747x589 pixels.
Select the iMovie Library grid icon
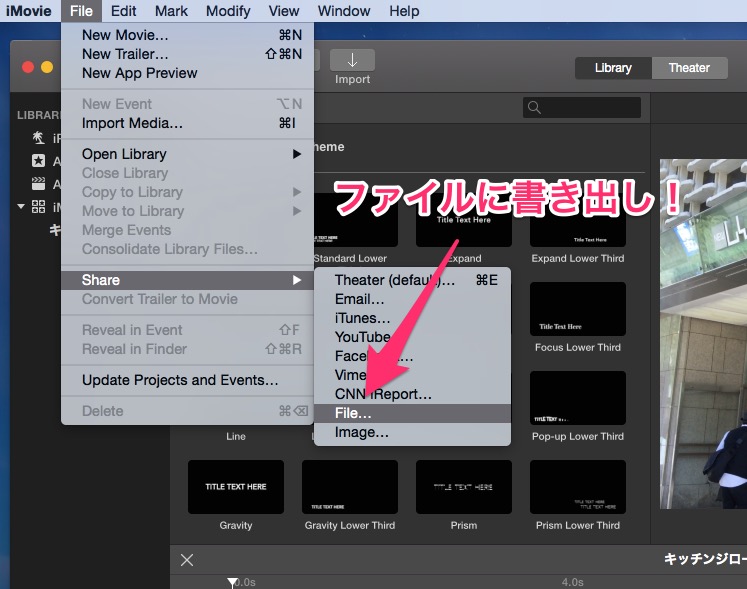click(38, 206)
